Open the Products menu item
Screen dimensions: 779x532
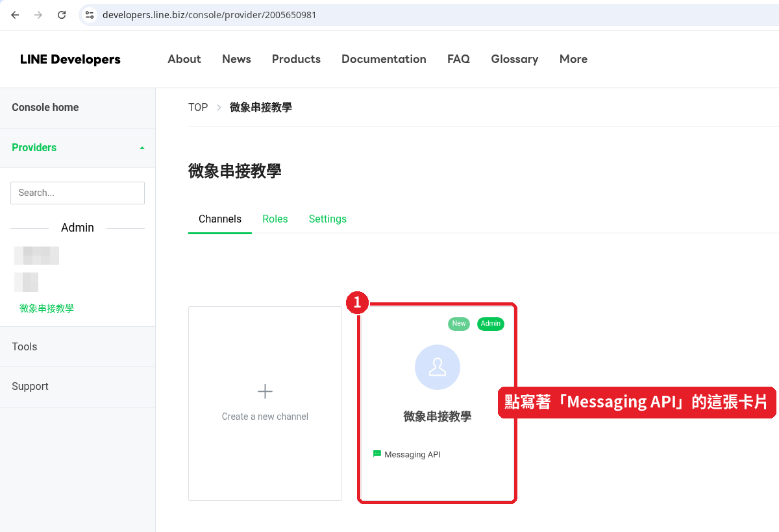pyautogui.click(x=296, y=59)
